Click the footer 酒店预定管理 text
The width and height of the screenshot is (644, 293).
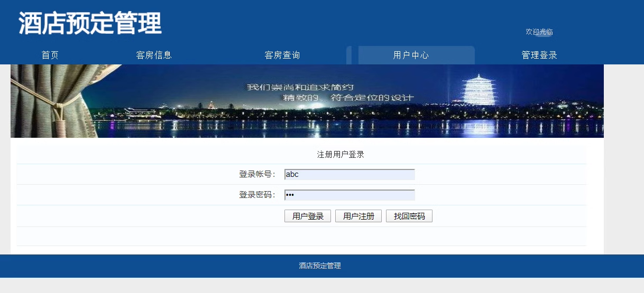coord(320,266)
